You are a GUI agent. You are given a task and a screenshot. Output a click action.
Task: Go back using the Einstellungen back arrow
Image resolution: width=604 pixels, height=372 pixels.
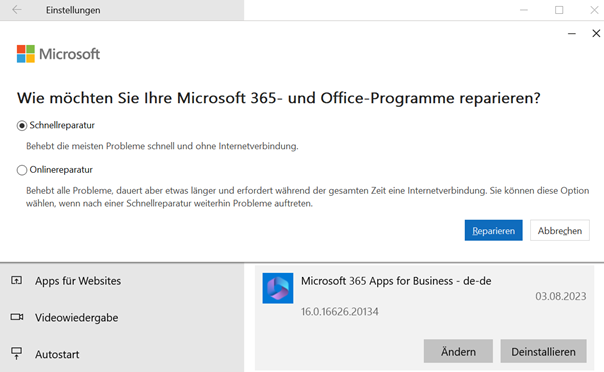click(17, 10)
